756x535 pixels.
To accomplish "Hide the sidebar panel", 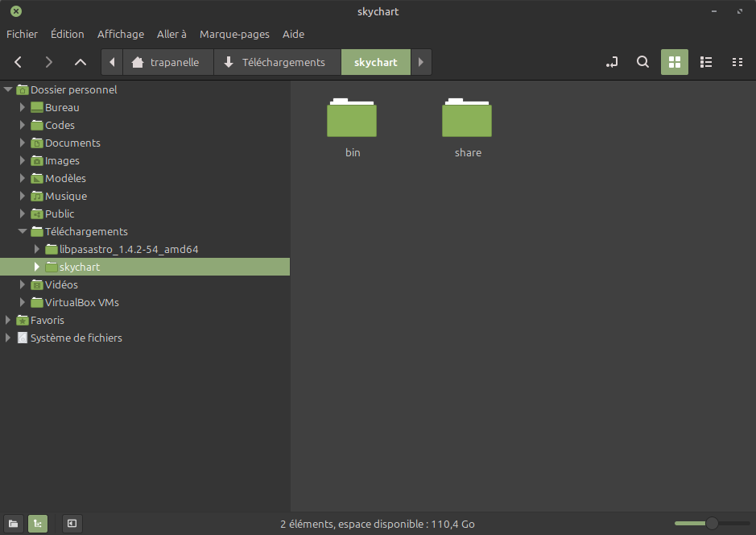I will [72, 524].
